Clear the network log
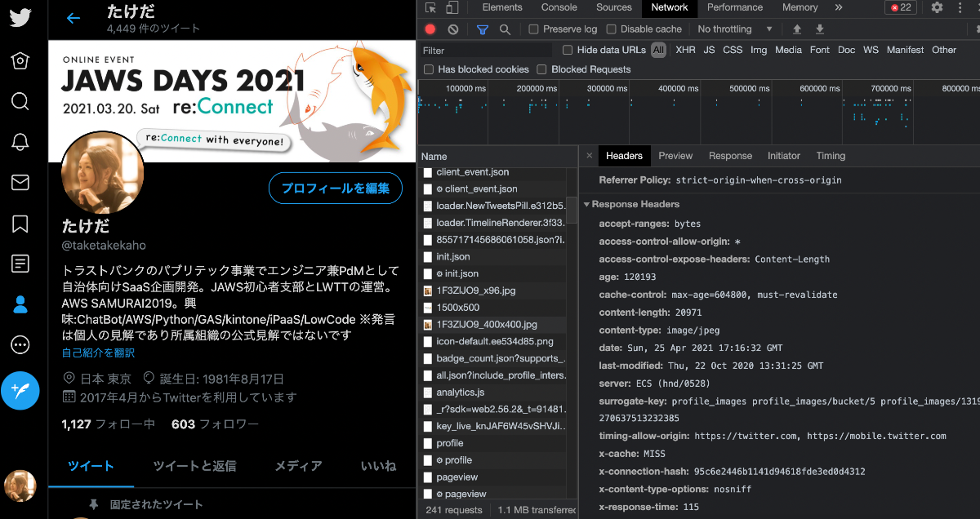Viewport: 980px width, 519px height. (x=453, y=29)
